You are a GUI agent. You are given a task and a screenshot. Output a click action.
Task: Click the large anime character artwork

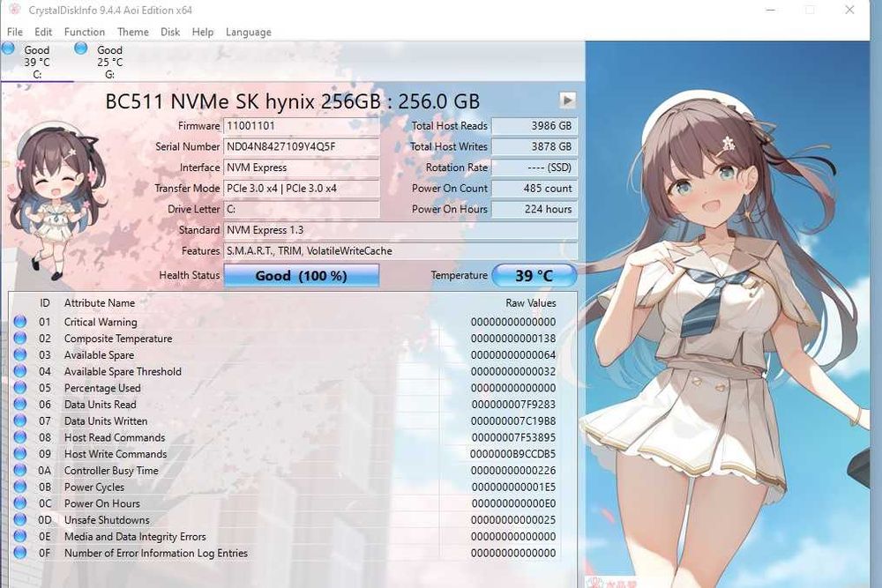(728, 315)
